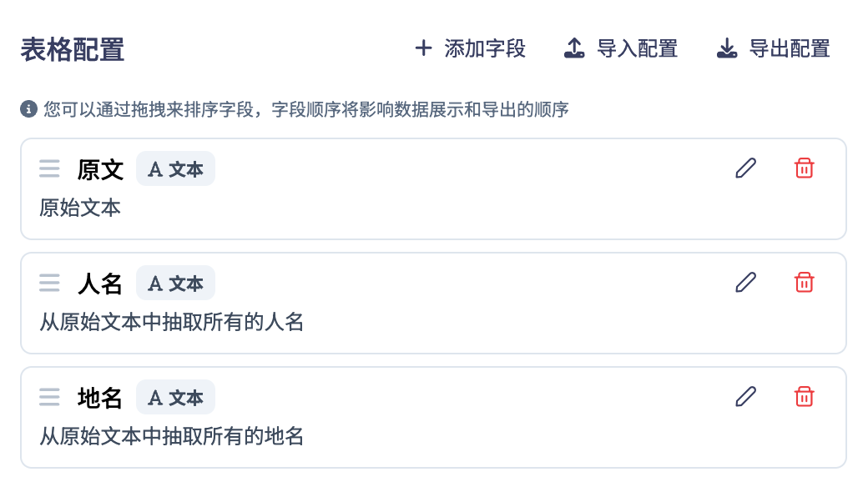This screenshot has height=487, width=868.
Task: Click the drag handle of the 地名 card
Action: coord(49,397)
